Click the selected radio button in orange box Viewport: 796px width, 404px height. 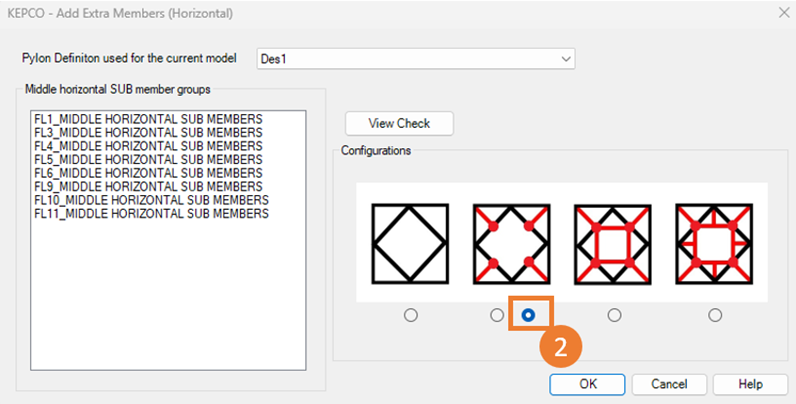coord(528,315)
